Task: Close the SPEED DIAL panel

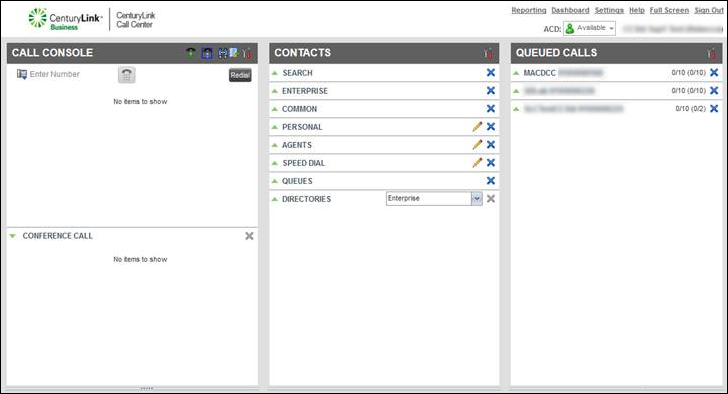Action: click(491, 162)
